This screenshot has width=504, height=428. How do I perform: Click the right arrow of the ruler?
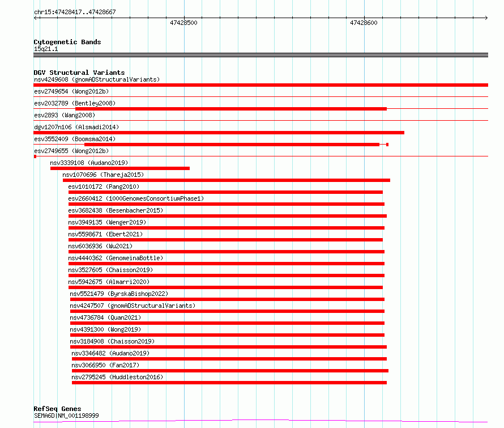486,18
